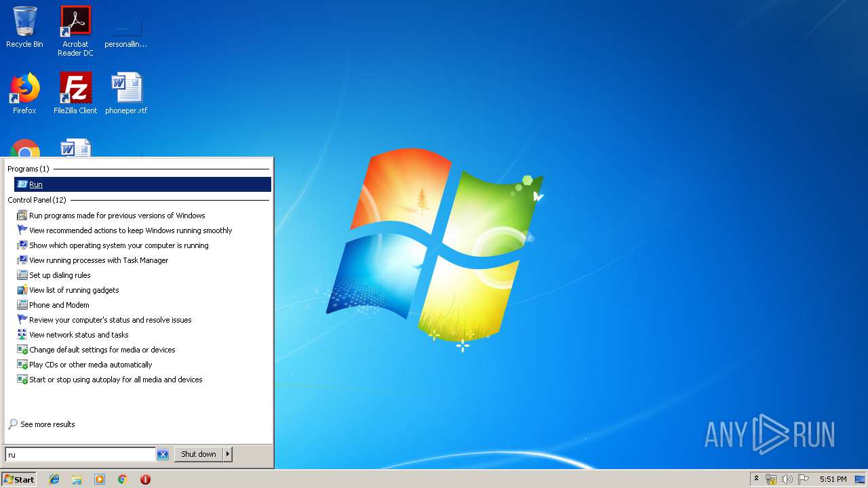Show hidden system tray icons
868x488 pixels.
click(x=757, y=479)
